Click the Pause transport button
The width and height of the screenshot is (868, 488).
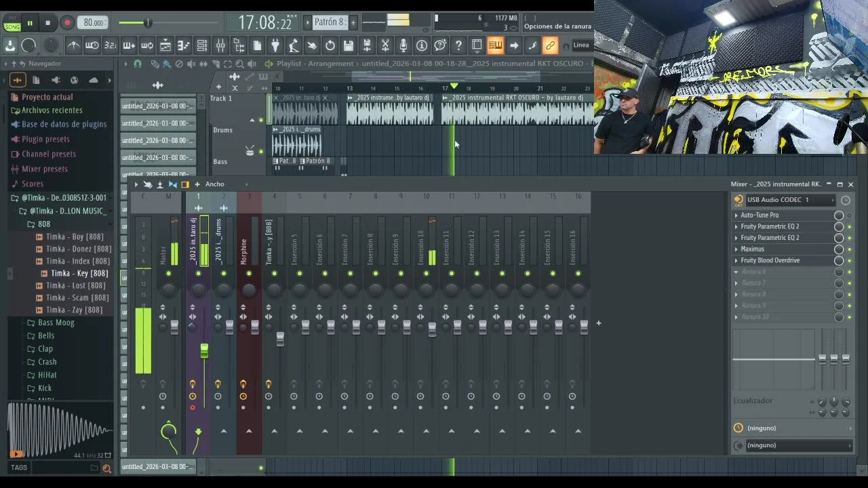point(30,23)
